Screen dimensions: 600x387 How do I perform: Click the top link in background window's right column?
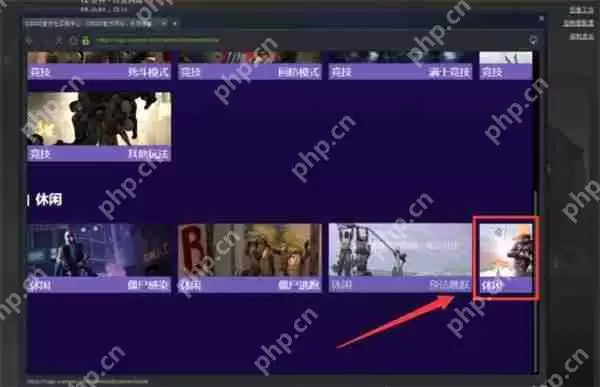581,10
